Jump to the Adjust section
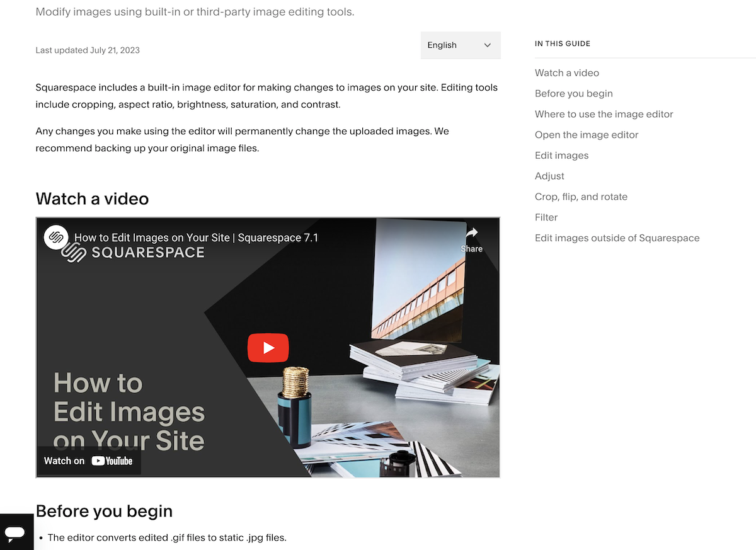 (x=549, y=176)
